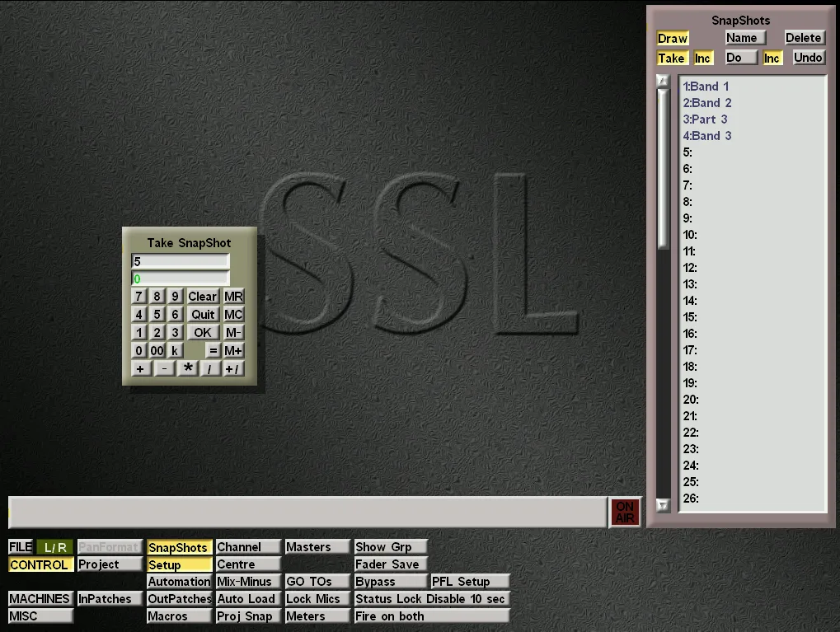Click the up arrow of the snapshot scrollbar
The image size is (840, 632).
pyautogui.click(x=664, y=81)
